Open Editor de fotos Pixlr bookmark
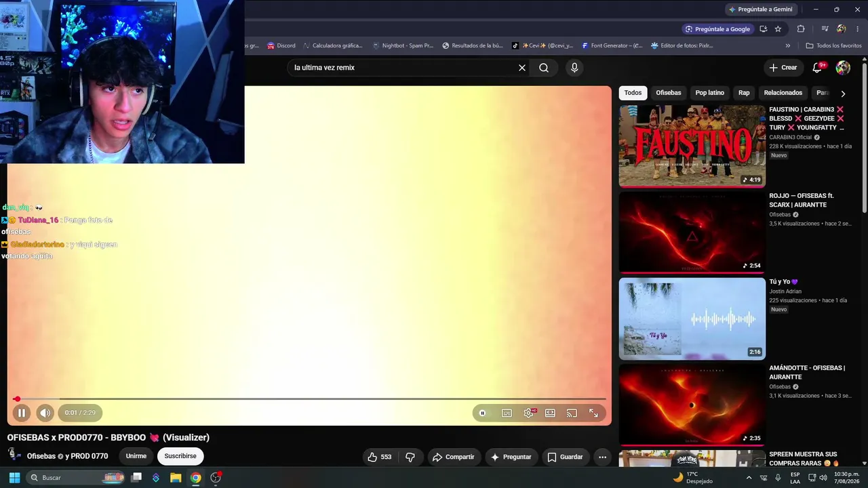 [682, 46]
